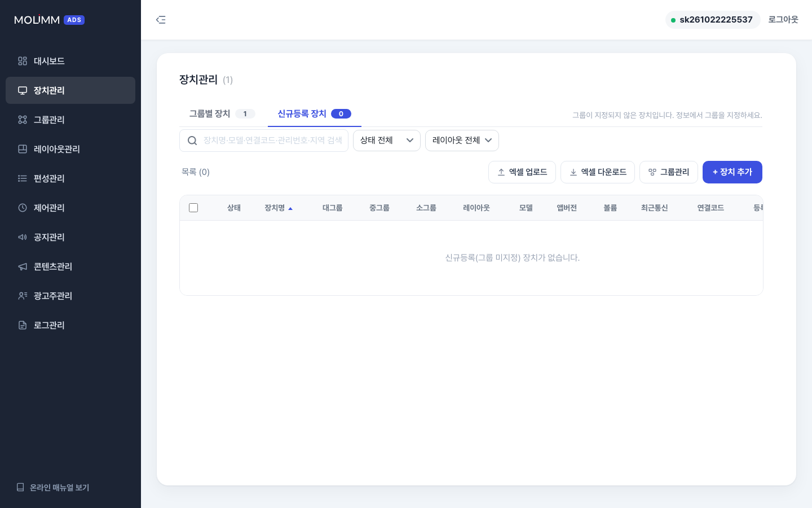This screenshot has width=812, height=508.
Task: Click the 중그룹 column header
Action: tap(379, 208)
